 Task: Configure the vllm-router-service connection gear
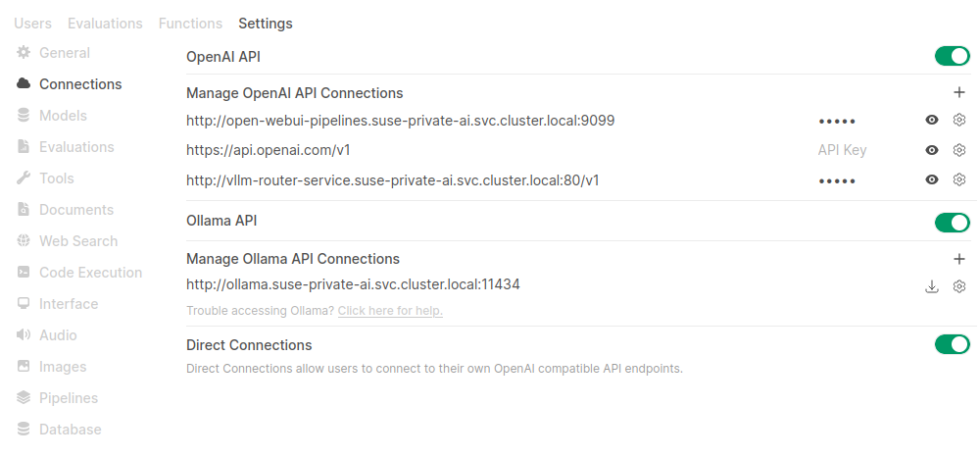[x=959, y=179]
